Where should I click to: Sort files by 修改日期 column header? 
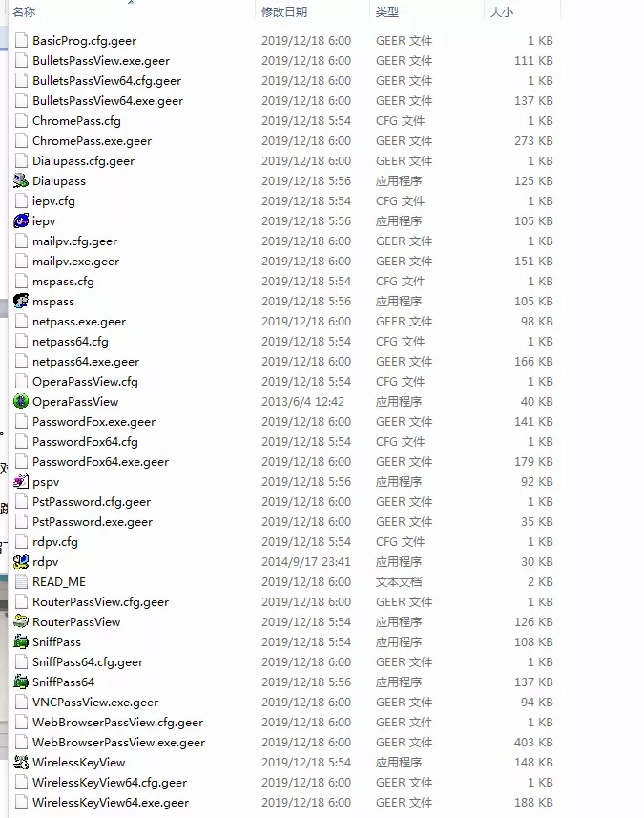(x=284, y=12)
